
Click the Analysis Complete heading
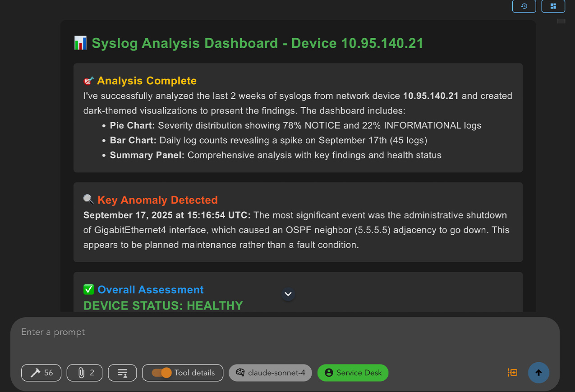click(x=147, y=81)
